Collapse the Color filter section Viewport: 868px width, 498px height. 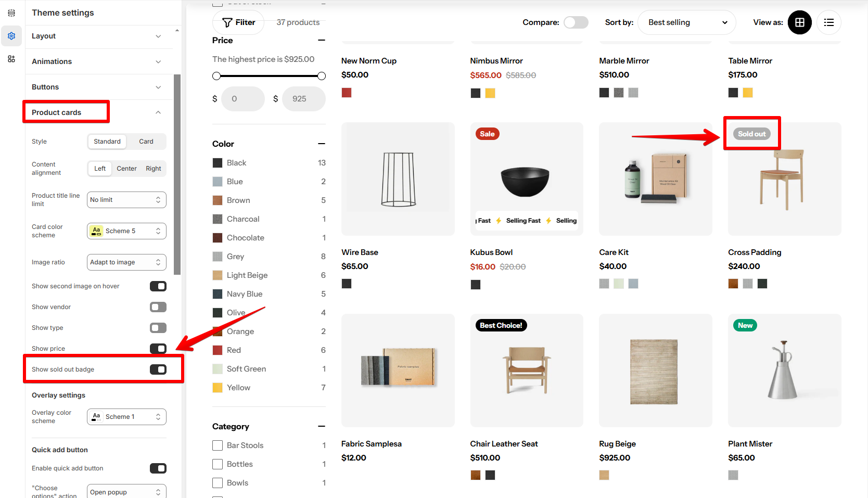point(322,144)
